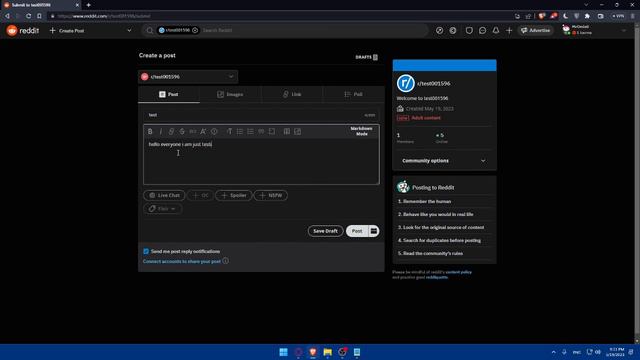Click the post title input field
The height and width of the screenshot is (360, 640).
coord(261,115)
